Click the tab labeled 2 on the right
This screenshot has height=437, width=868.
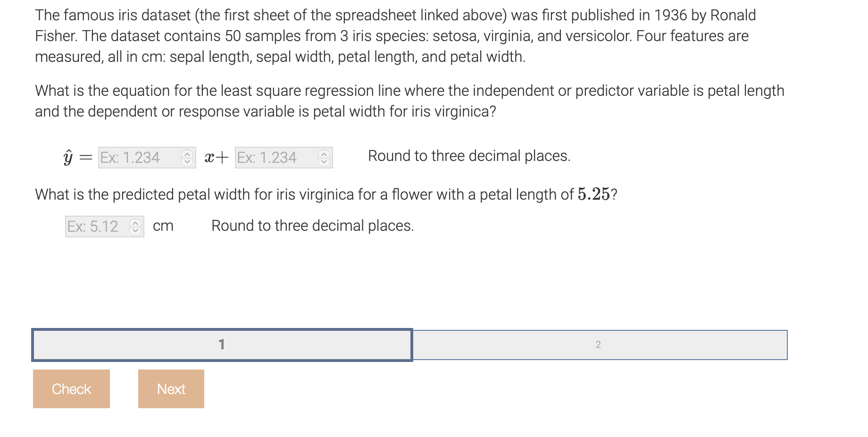click(x=599, y=345)
